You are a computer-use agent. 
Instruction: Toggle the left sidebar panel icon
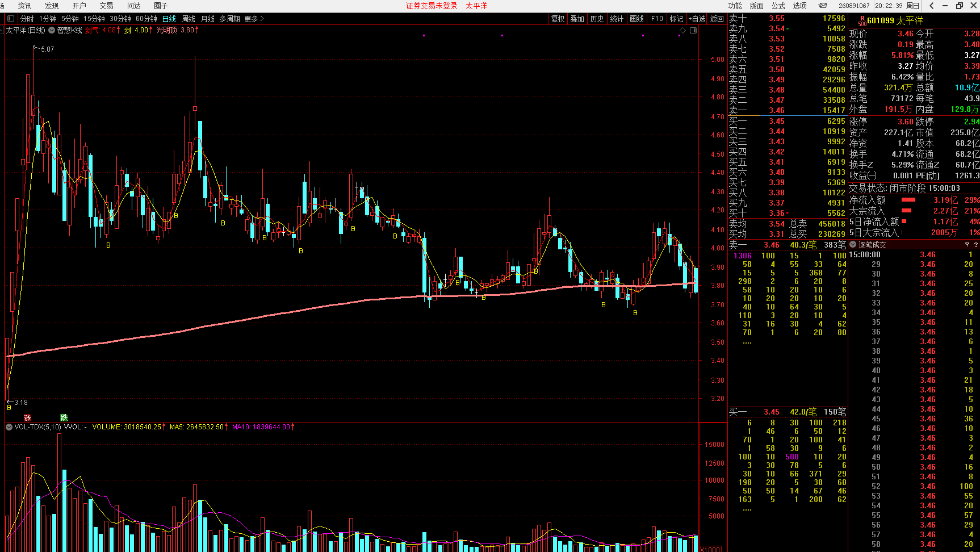click(10, 19)
